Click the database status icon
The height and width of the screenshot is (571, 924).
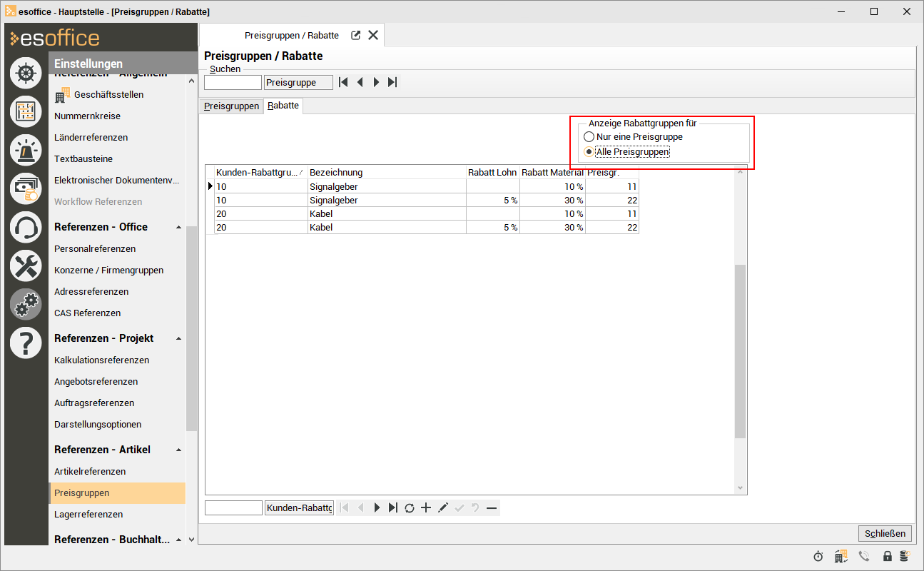905,556
